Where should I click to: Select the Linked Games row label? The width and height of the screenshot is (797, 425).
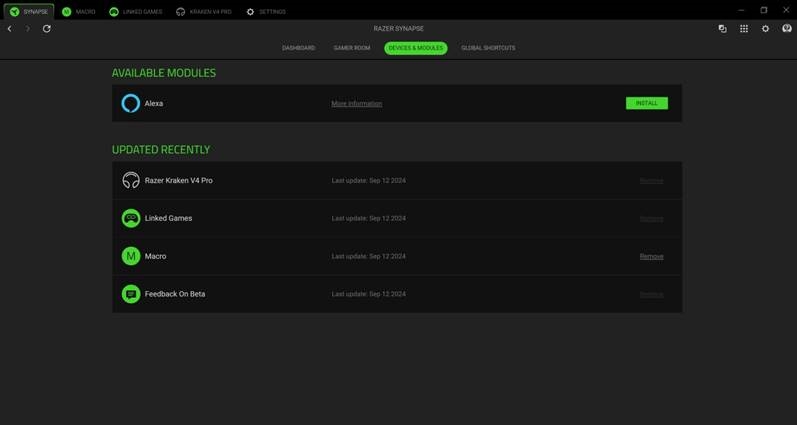pos(168,218)
